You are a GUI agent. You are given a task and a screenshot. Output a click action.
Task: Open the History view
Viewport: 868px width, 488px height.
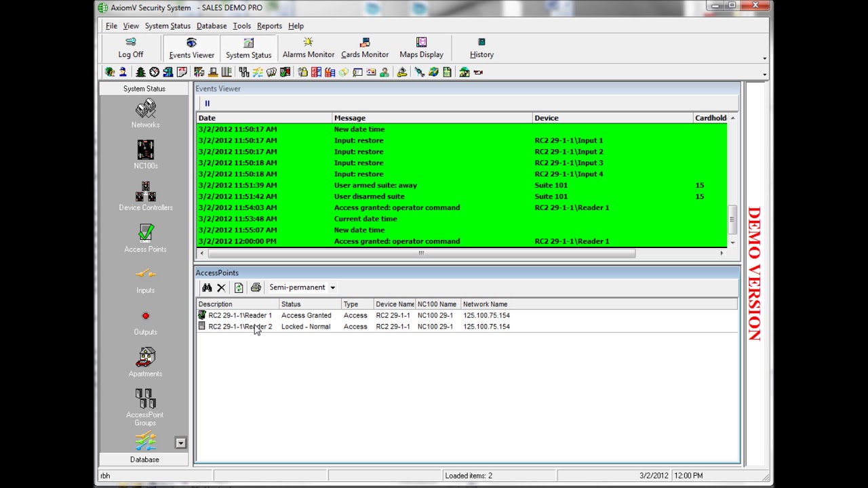coord(481,48)
